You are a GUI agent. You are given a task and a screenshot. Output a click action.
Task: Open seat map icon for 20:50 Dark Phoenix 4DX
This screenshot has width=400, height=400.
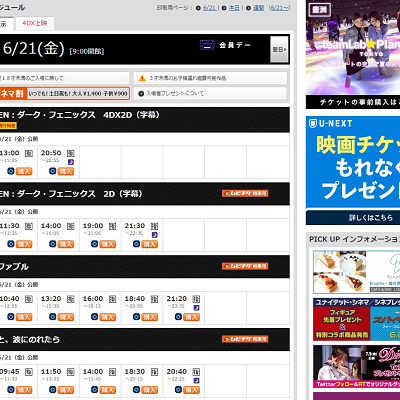(70, 153)
